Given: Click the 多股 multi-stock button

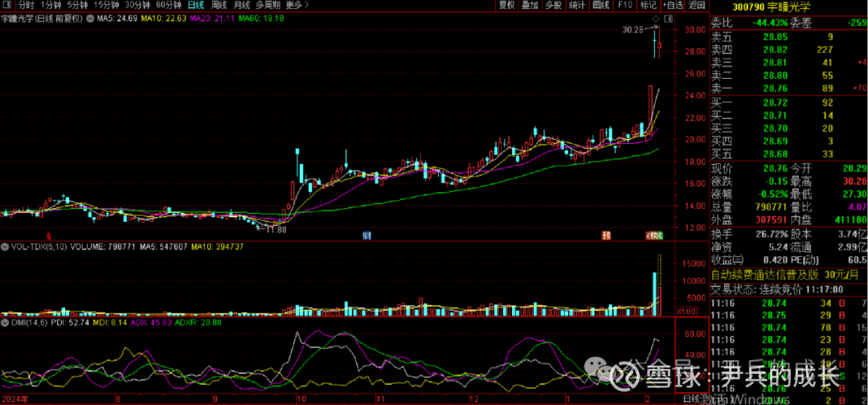Looking at the screenshot, I should click(x=553, y=6).
